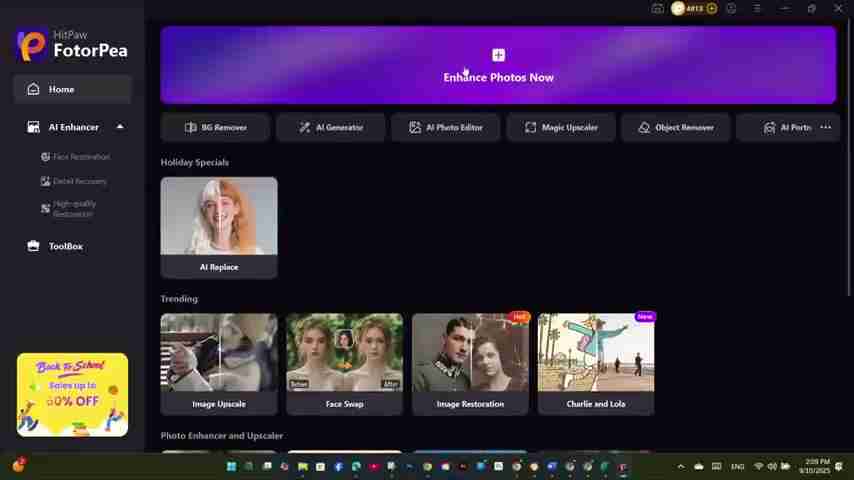Choose High-quality Restoration model
This screenshot has width=854, height=480.
click(x=75, y=208)
